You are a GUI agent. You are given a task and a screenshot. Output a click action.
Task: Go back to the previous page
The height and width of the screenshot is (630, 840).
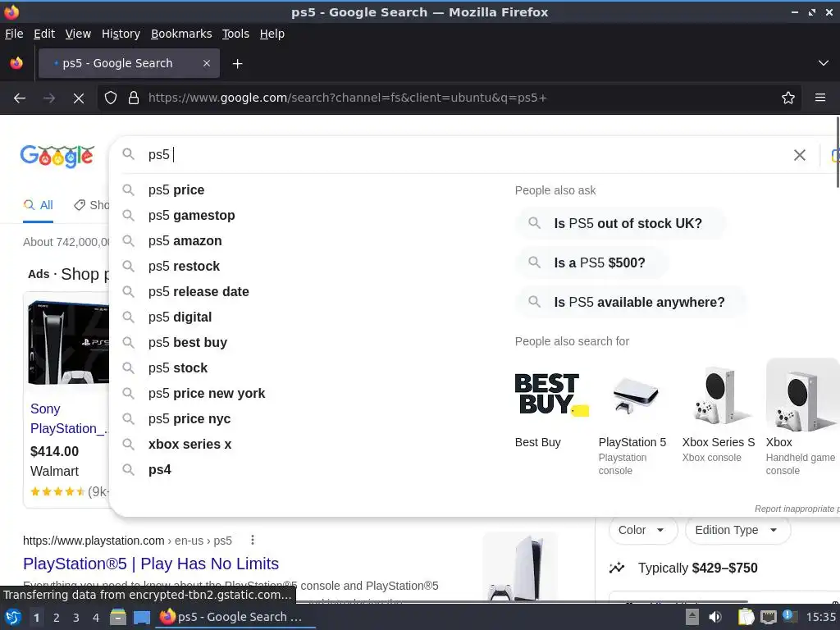pyautogui.click(x=20, y=98)
